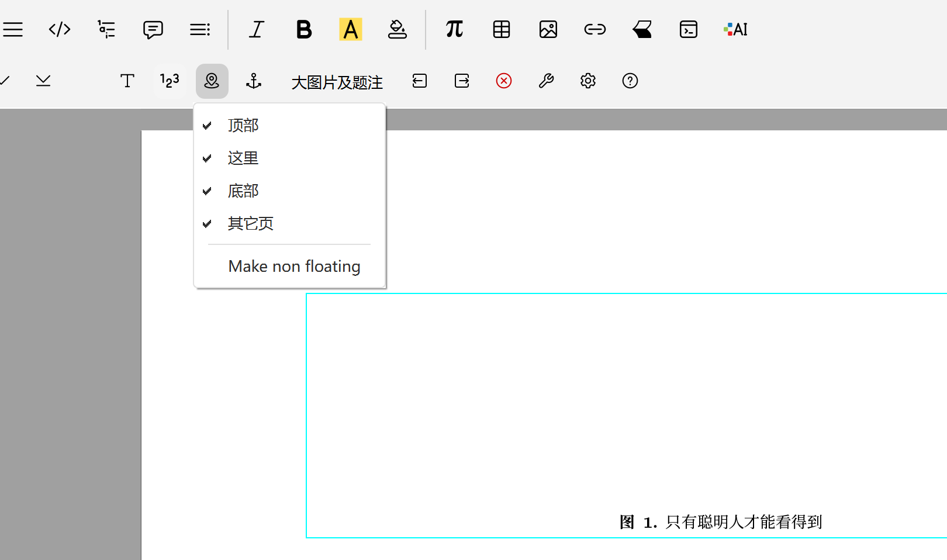This screenshot has height=560, width=947.
Task: Click the red remove figure button
Action: [x=504, y=81]
